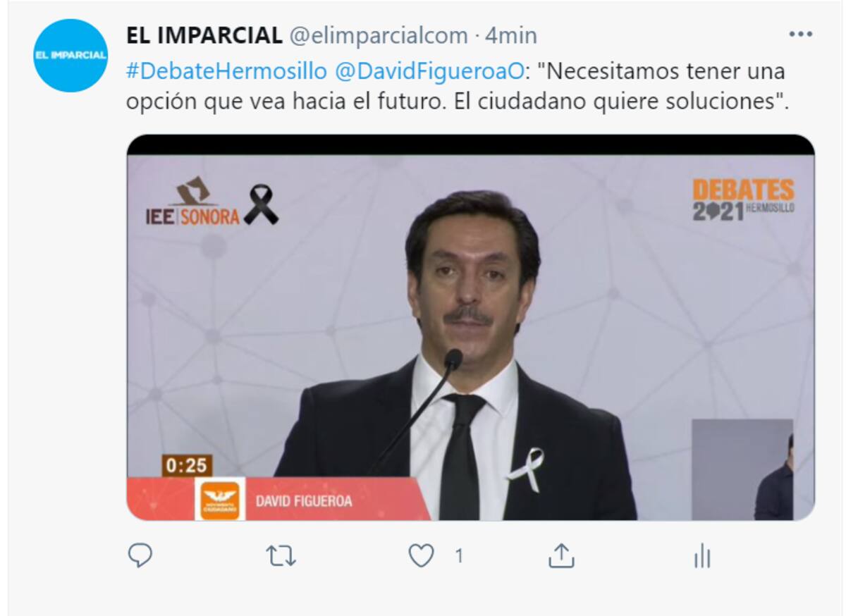The image size is (846, 616).
Task: Click the 0:25 video duration badge
Action: [187, 466]
